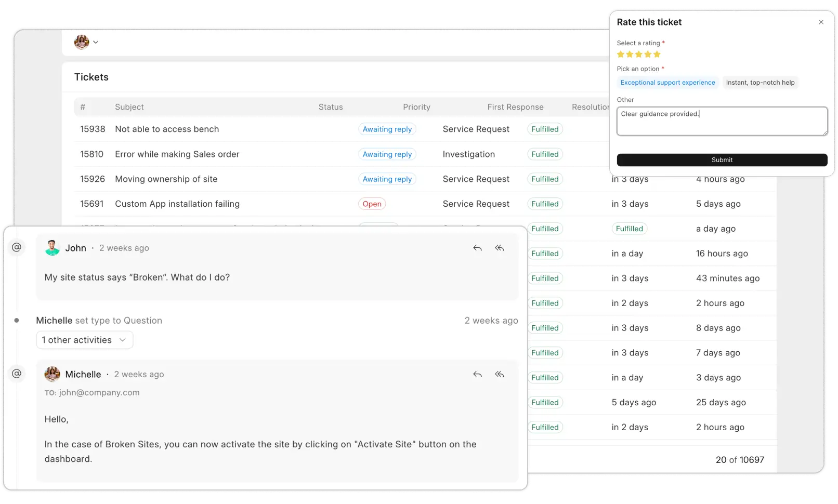Open the user avatar dropdown menu
The image size is (838, 504).
pyautogui.click(x=86, y=42)
